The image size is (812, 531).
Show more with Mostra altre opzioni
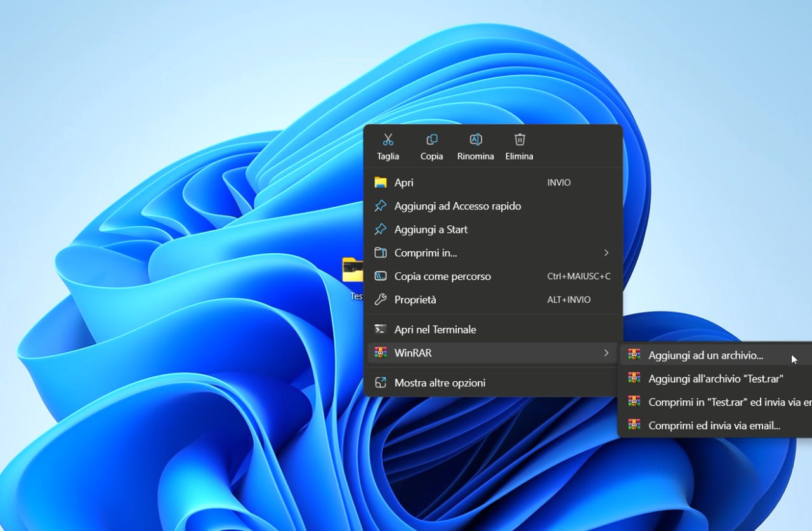[x=439, y=383]
